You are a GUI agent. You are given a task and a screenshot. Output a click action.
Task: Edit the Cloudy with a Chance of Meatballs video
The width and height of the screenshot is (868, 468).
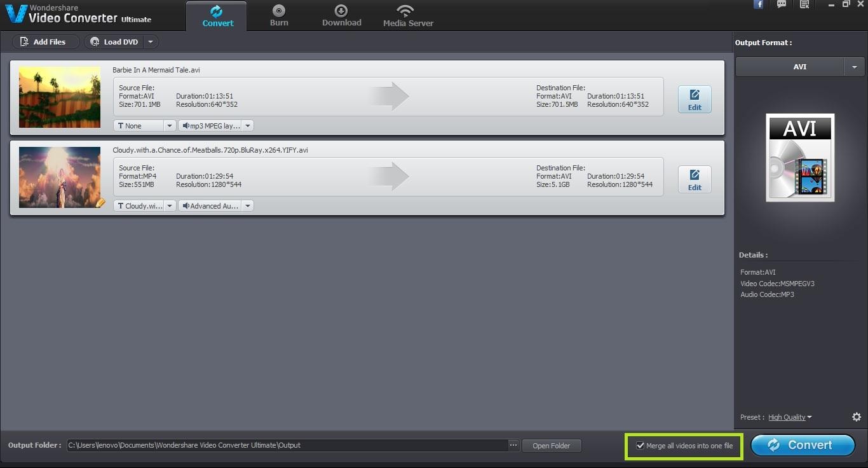coord(695,179)
